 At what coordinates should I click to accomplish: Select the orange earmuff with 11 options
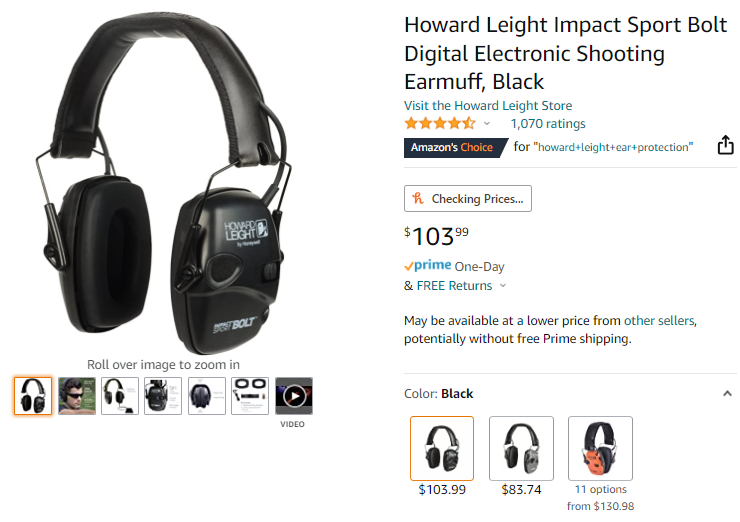(x=600, y=448)
